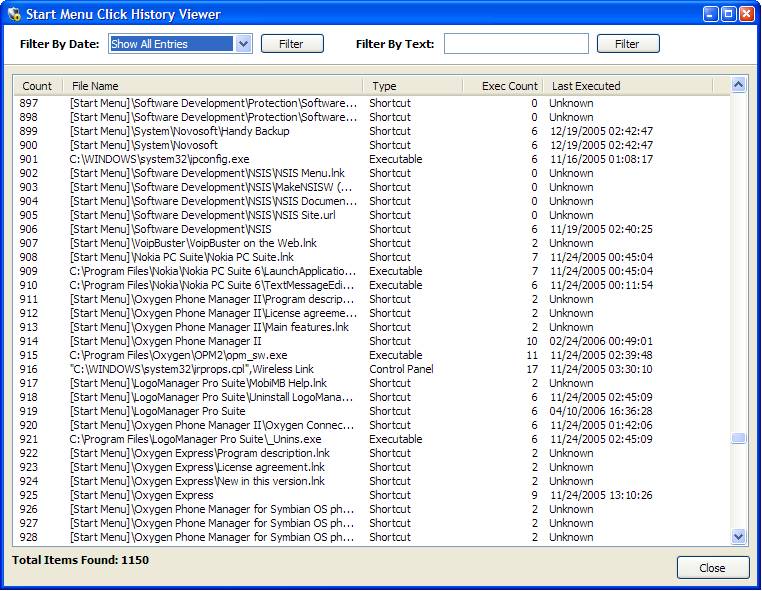Image resolution: width=762 pixels, height=591 pixels.
Task: Click count number 928
Action: coord(29,537)
